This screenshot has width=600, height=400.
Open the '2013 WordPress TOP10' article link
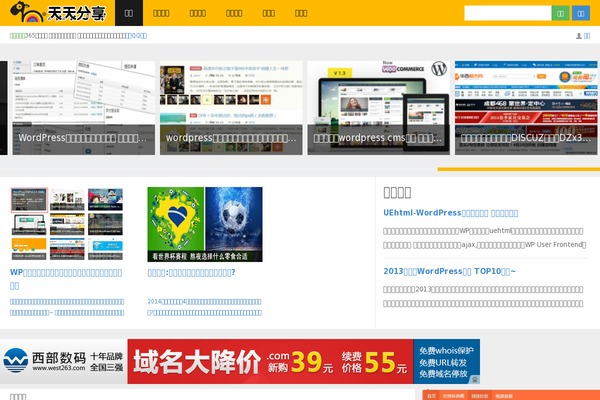pos(450,271)
